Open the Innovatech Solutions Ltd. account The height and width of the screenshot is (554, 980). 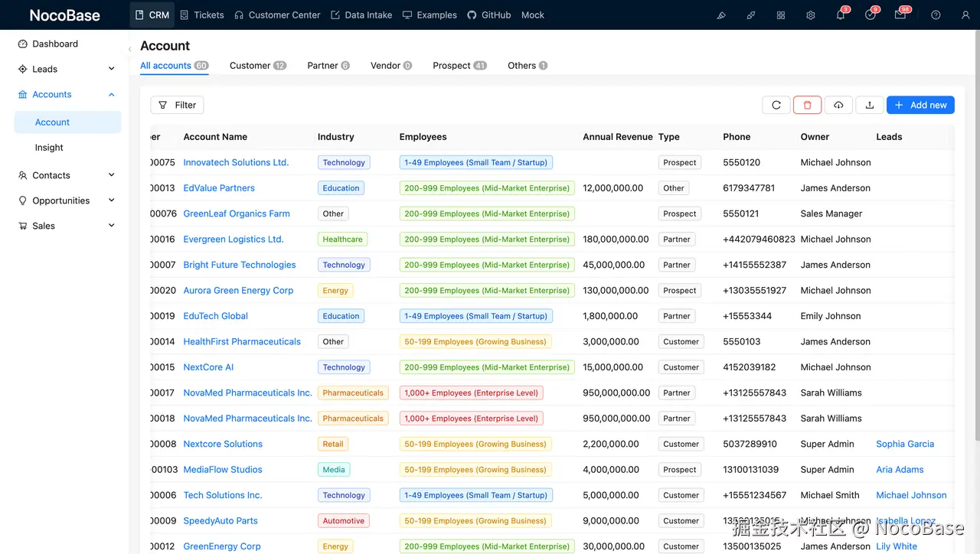pyautogui.click(x=235, y=162)
